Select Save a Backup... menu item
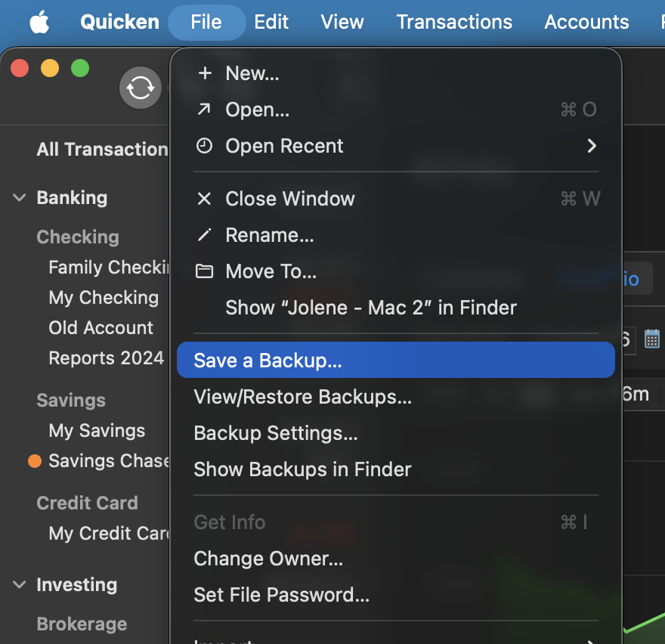Image resolution: width=665 pixels, height=644 pixels. point(396,361)
